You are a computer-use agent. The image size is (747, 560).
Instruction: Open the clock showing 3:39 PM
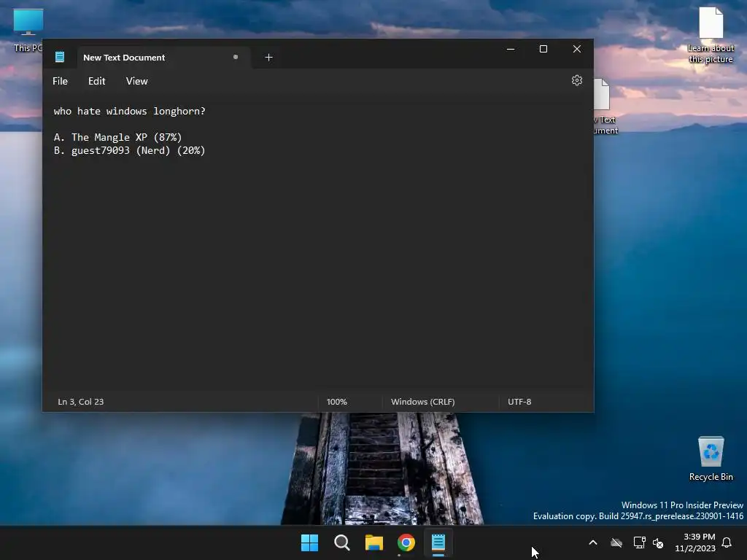pos(695,542)
